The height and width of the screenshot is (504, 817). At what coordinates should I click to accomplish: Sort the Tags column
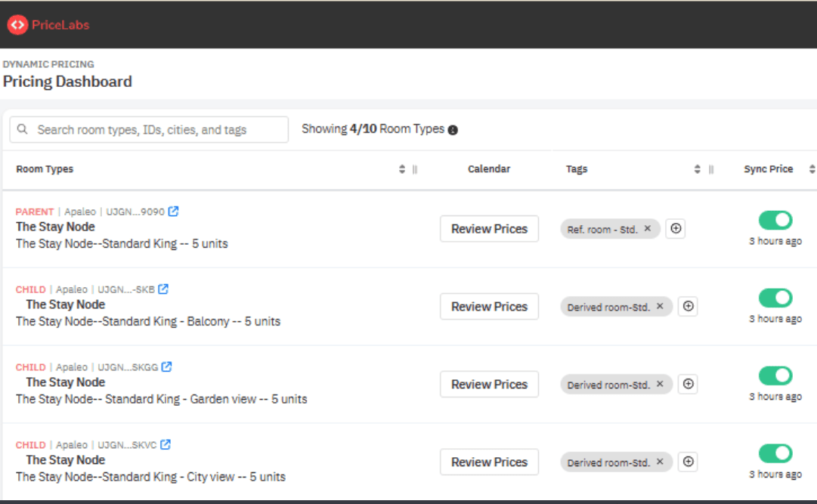696,169
